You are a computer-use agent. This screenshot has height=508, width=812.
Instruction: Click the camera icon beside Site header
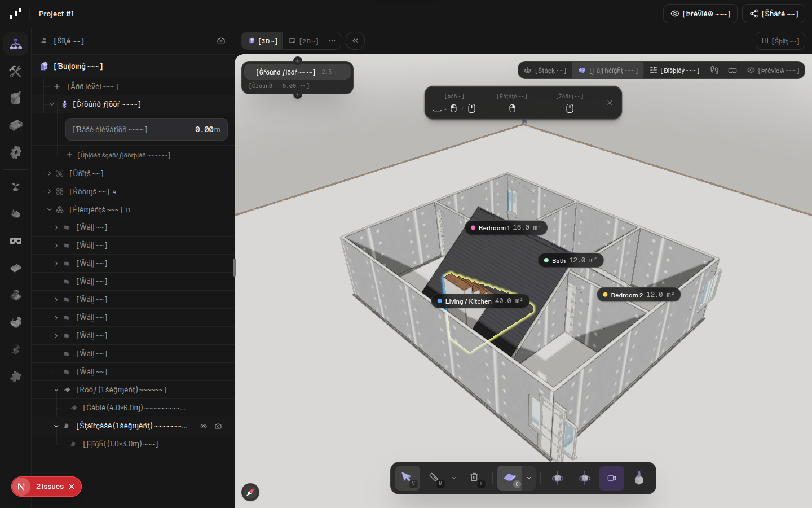pyautogui.click(x=221, y=41)
